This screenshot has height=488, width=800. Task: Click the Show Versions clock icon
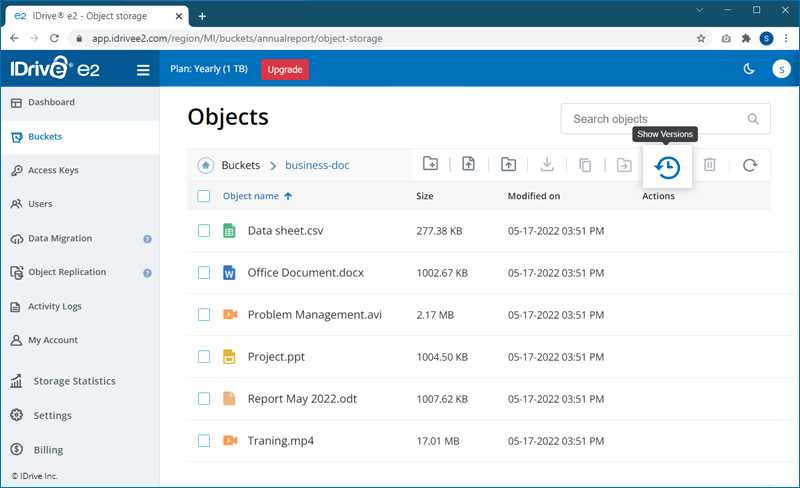667,167
